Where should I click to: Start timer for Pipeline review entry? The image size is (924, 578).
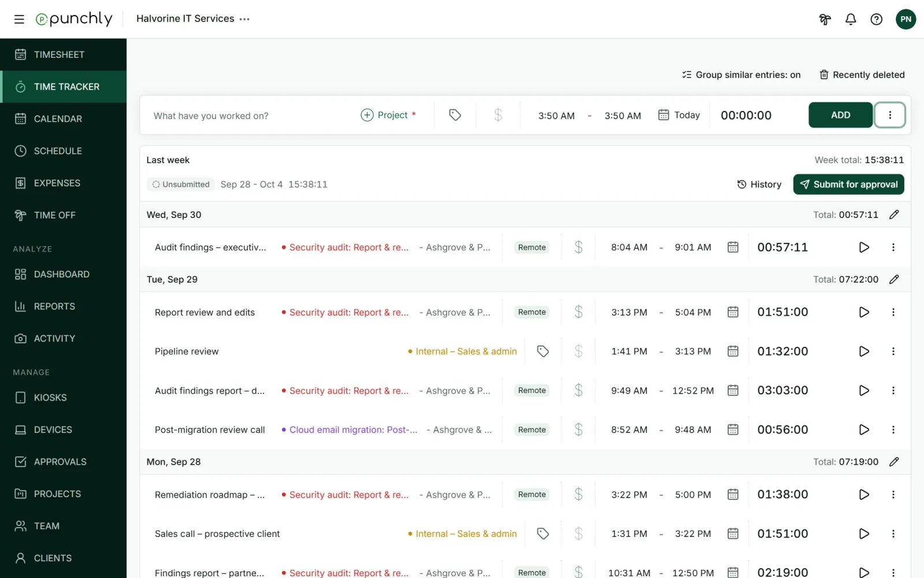[864, 351]
